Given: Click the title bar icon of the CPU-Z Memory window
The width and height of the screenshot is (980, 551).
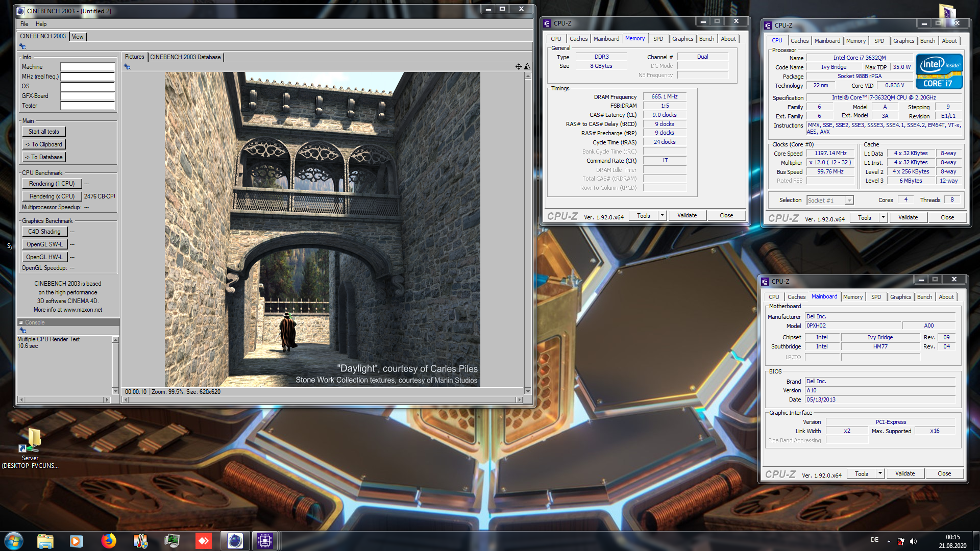Looking at the screenshot, I should 547,23.
